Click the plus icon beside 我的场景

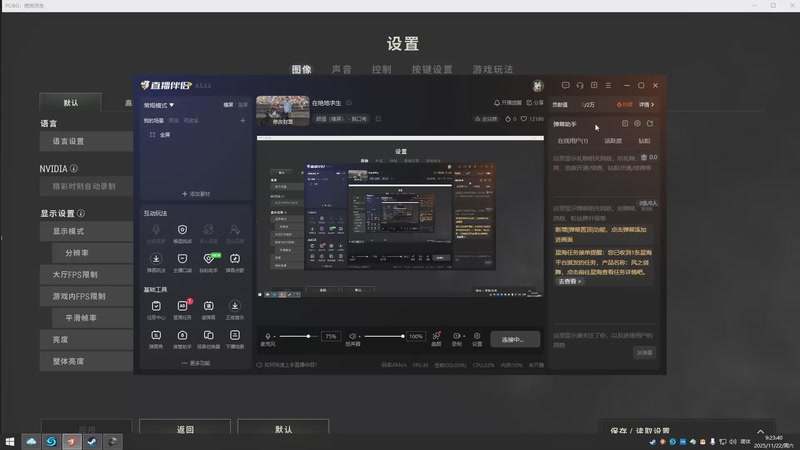(x=243, y=120)
